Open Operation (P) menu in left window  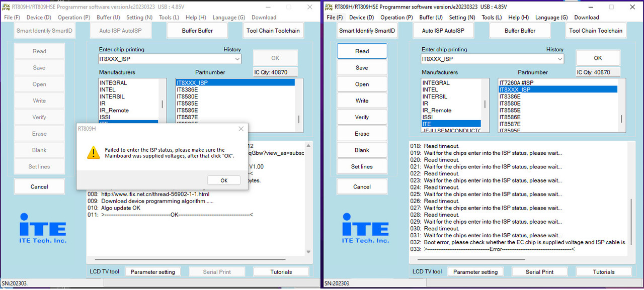pos(74,17)
